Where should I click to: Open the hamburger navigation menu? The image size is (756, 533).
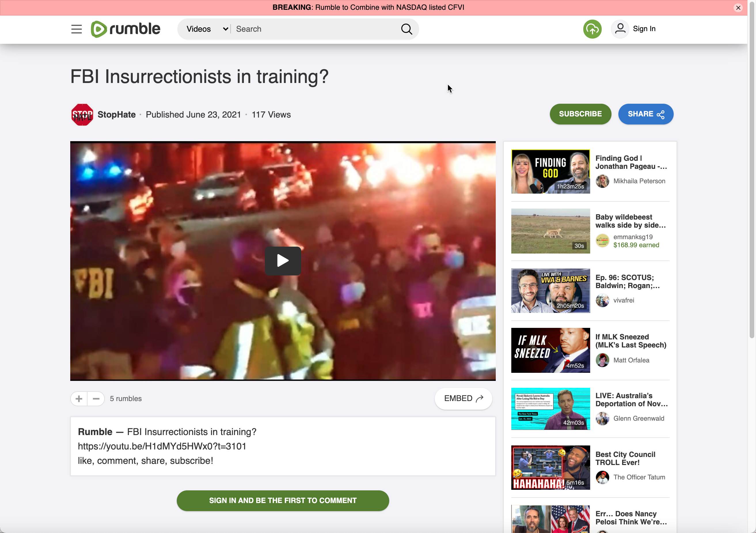[x=76, y=29]
